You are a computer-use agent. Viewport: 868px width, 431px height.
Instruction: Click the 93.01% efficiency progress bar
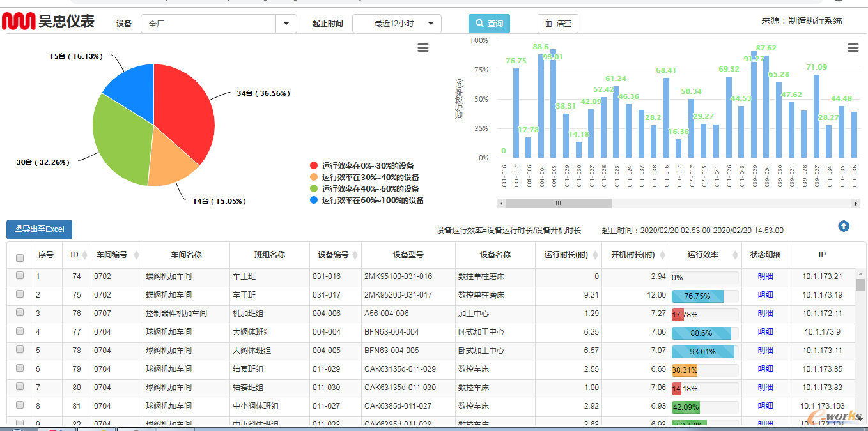coord(705,351)
